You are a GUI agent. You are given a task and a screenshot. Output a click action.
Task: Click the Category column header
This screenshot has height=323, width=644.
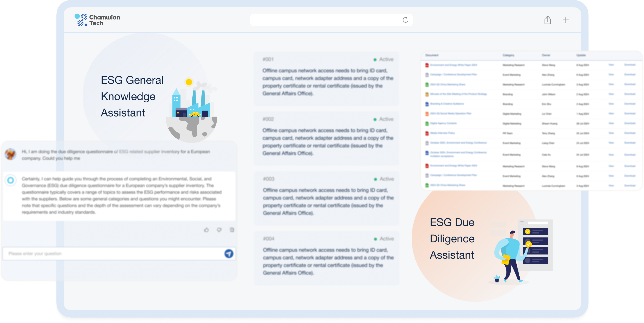508,55
